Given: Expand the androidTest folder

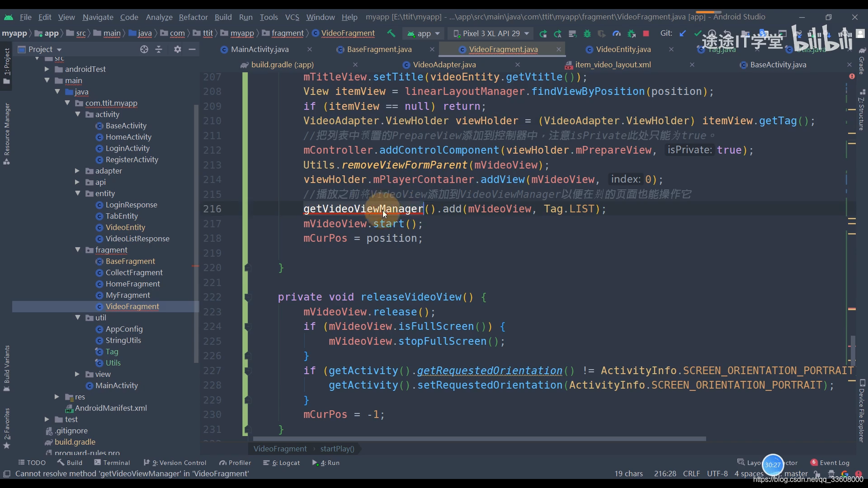Looking at the screenshot, I should tap(47, 69).
